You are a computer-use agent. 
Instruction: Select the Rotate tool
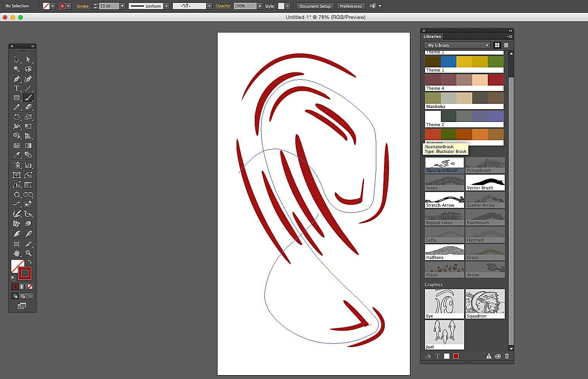tap(17, 117)
